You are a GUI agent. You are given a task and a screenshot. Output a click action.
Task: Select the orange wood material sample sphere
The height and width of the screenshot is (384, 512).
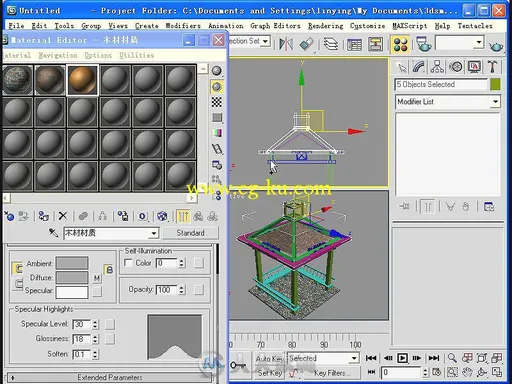82,80
